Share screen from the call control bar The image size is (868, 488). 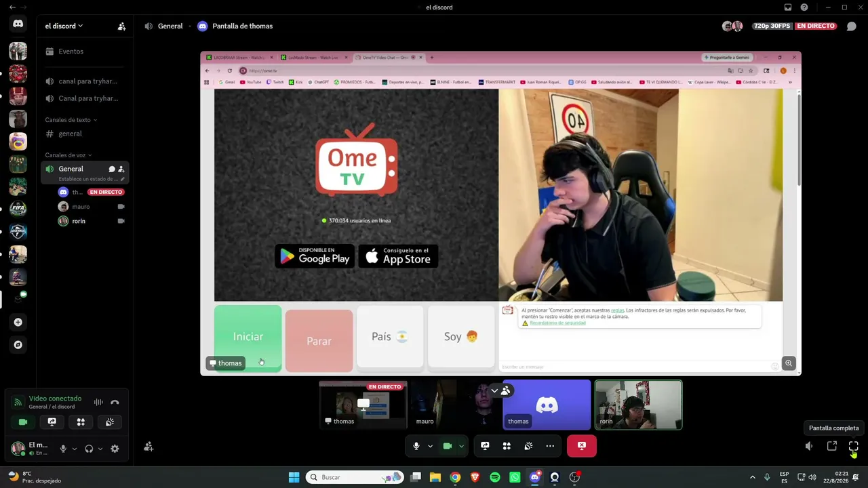[485, 446]
